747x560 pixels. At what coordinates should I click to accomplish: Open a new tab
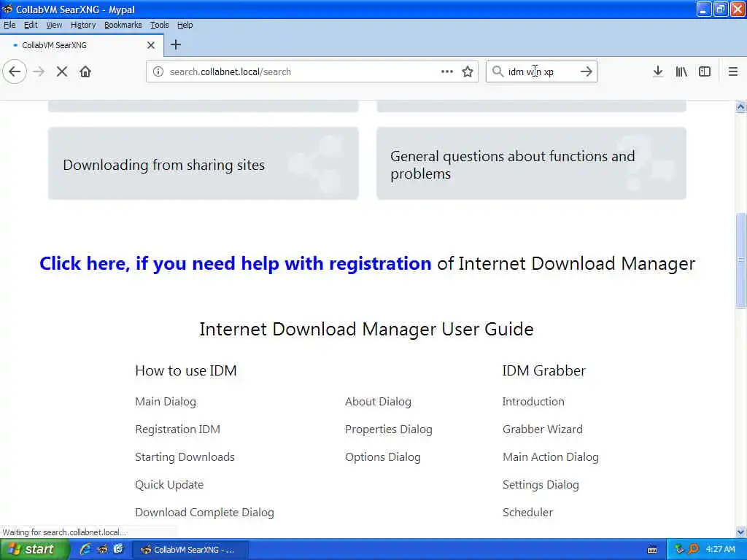[x=176, y=44]
